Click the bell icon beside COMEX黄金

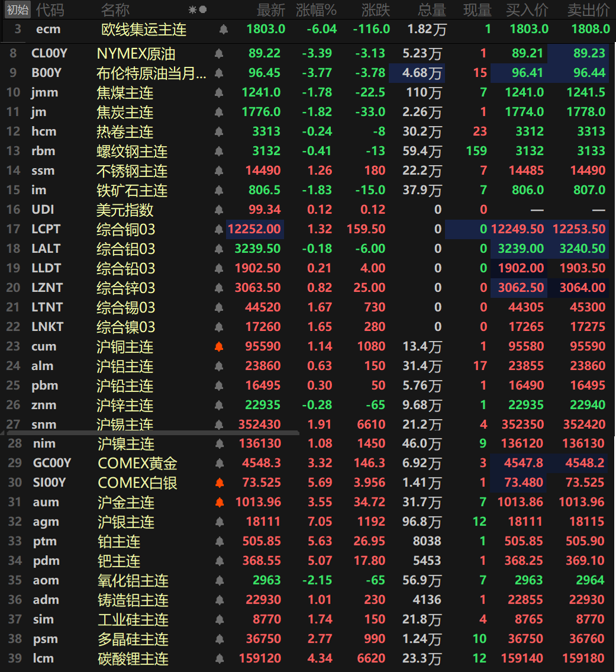[x=219, y=463]
